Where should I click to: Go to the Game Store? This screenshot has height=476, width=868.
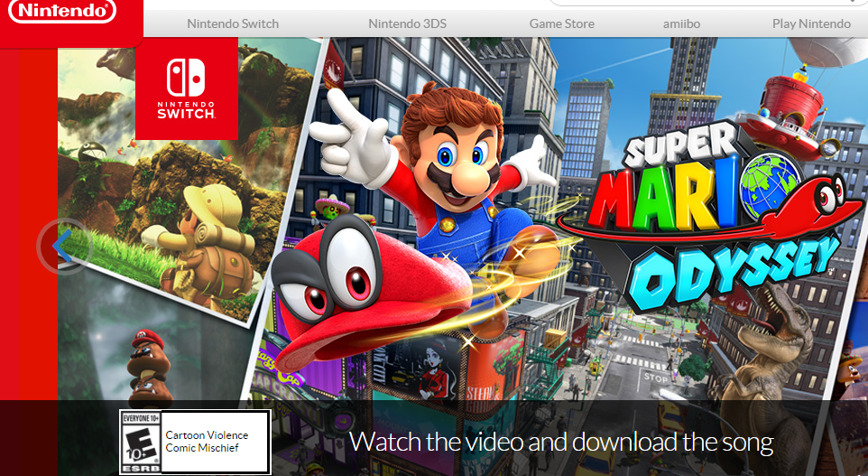(x=562, y=23)
